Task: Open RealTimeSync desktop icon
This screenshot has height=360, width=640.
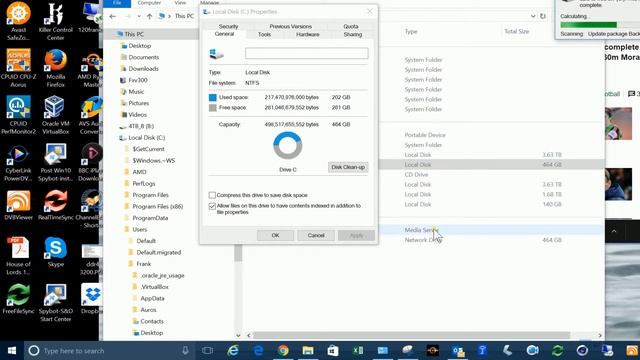Action: (56, 205)
